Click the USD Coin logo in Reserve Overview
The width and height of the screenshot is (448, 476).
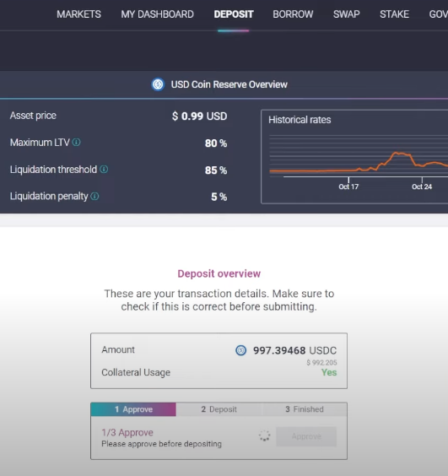(x=158, y=84)
